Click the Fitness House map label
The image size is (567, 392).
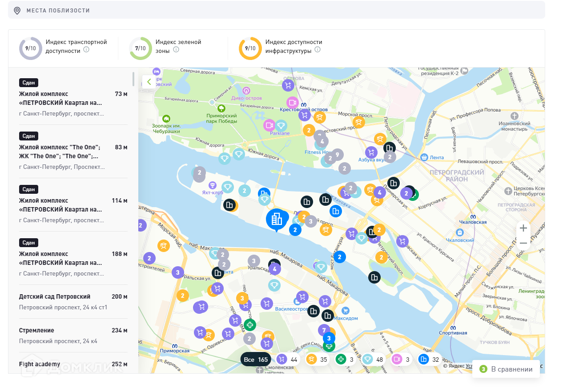point(318,152)
